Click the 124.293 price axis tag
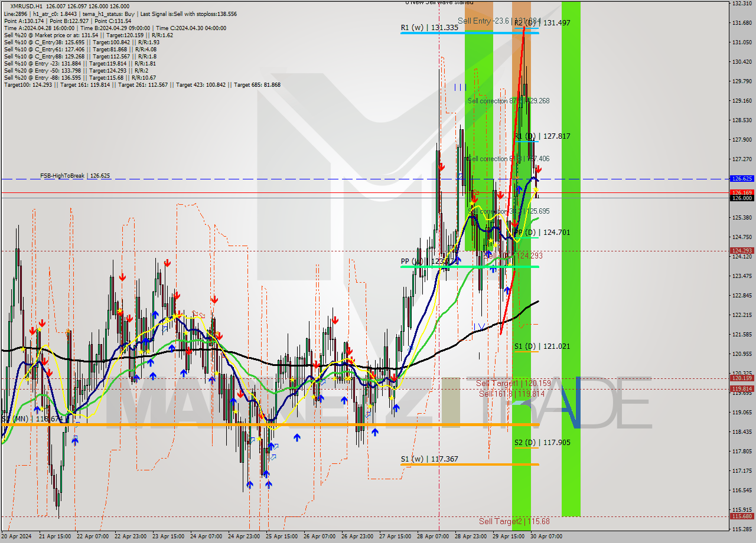Screen dimensions: 756x543 [742, 251]
